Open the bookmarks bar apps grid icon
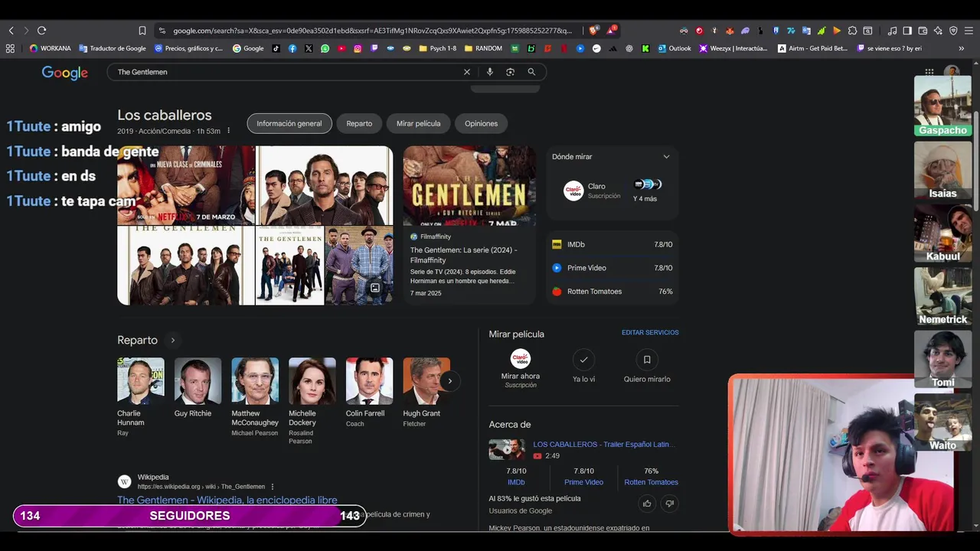 10,48
